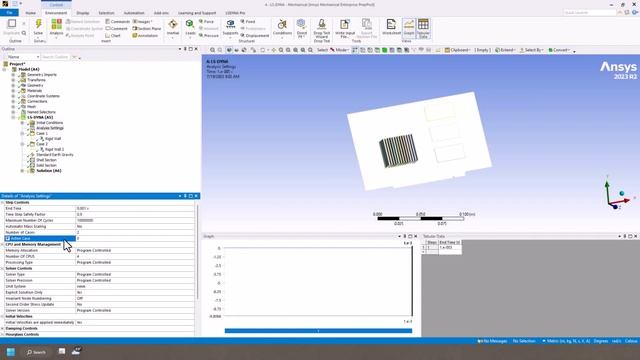Select Analysis Settings in the outline
The width and height of the screenshot is (640, 360).
click(x=50, y=128)
